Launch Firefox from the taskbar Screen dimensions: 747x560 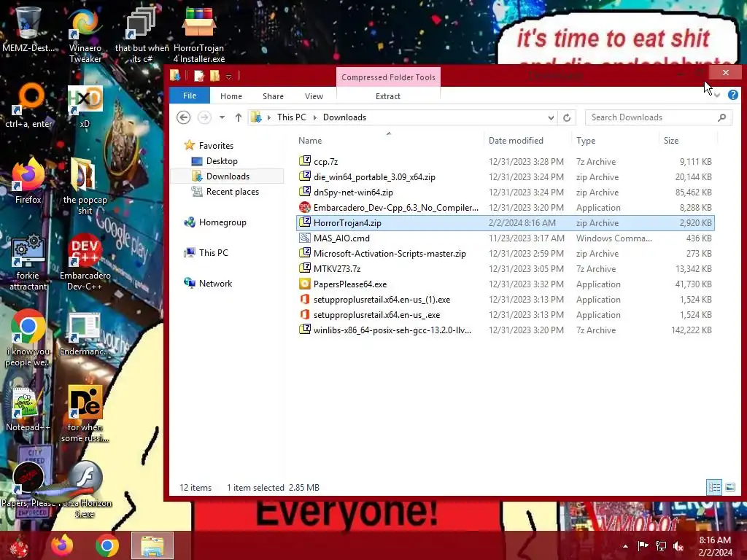click(x=63, y=545)
